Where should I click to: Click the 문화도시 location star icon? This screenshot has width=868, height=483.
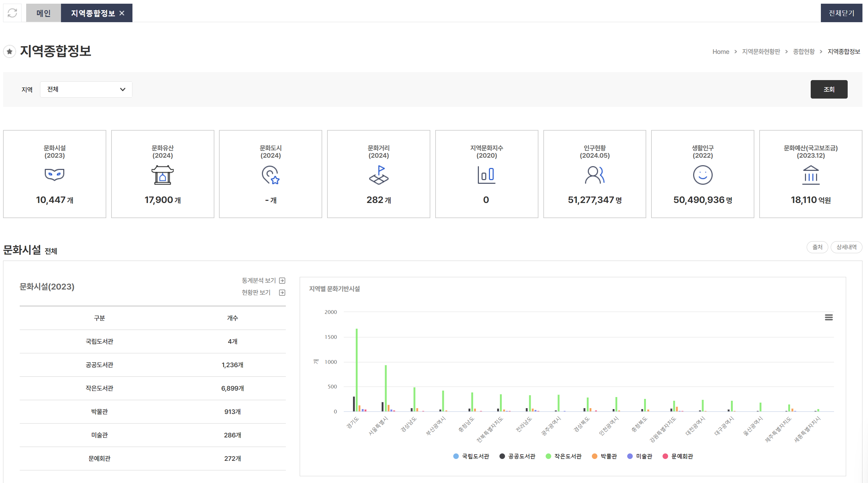pos(270,175)
